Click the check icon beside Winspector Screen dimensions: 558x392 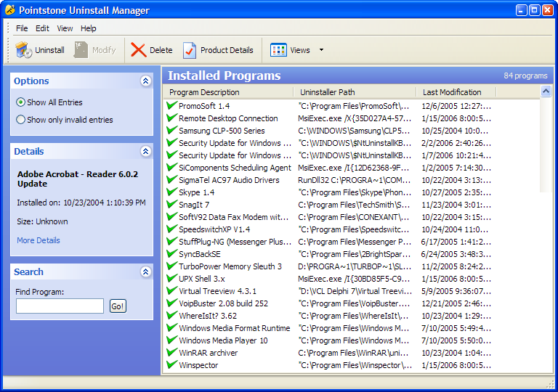click(172, 364)
